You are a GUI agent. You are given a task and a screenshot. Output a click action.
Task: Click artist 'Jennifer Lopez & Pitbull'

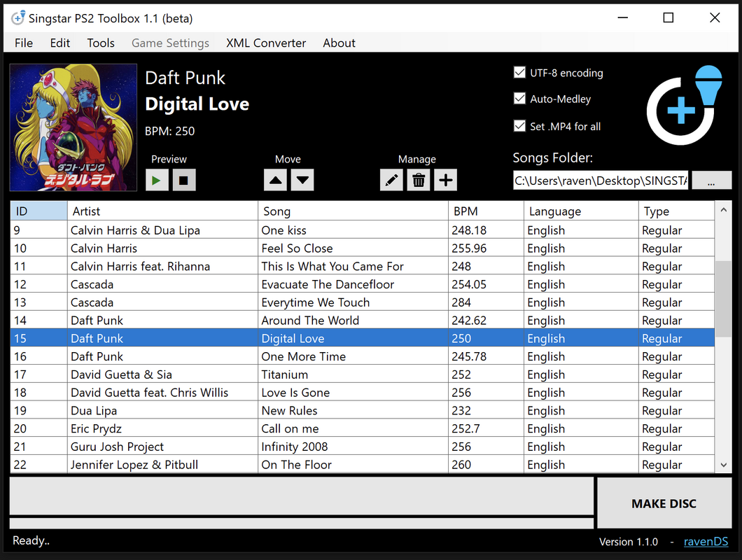pos(134,464)
